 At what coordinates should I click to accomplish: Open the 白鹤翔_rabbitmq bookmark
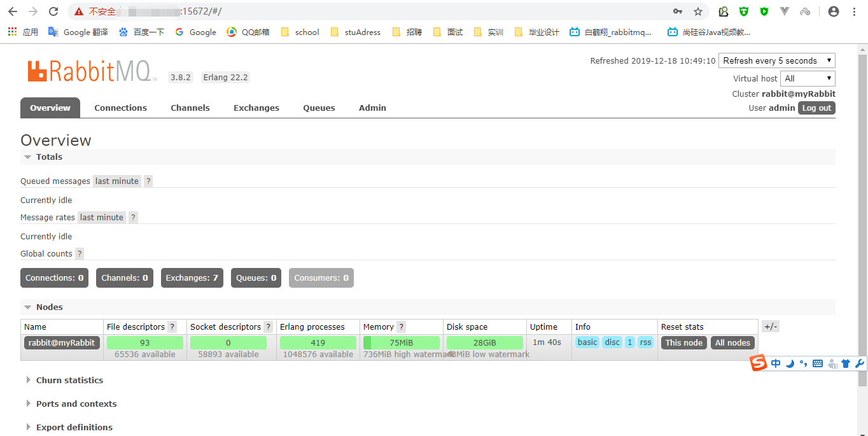610,32
